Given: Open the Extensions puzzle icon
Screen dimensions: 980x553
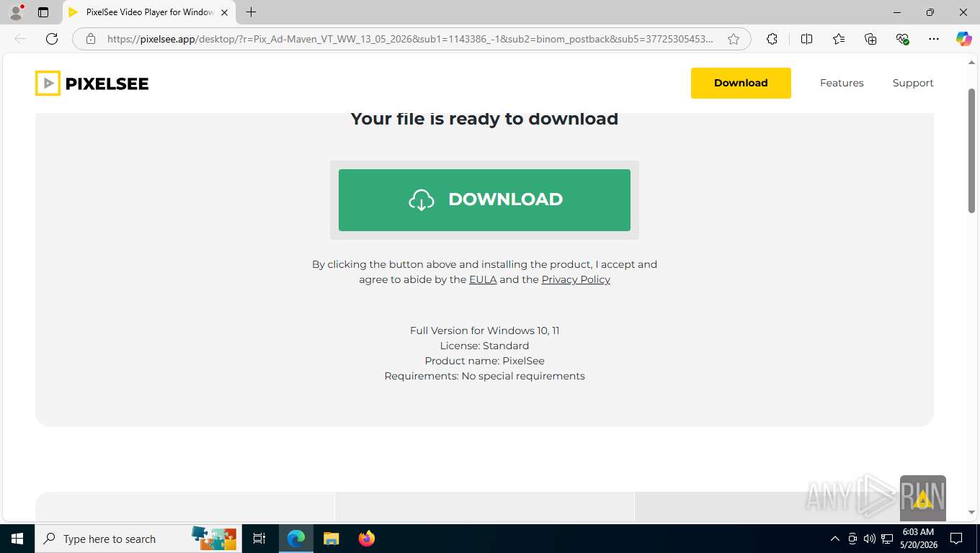Looking at the screenshot, I should coord(772,39).
